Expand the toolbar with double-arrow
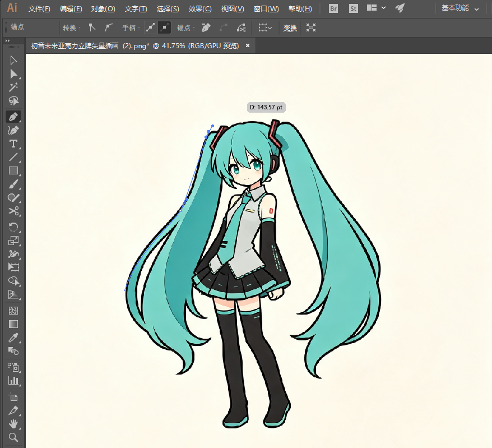Viewport: 492px width, 448px height. tap(7, 41)
